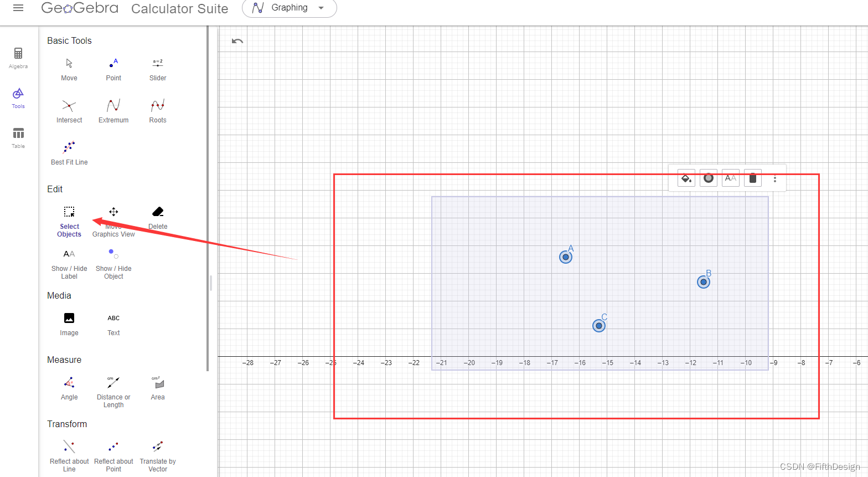The height and width of the screenshot is (477, 868).
Task: Select the Move tool
Action: (69, 69)
